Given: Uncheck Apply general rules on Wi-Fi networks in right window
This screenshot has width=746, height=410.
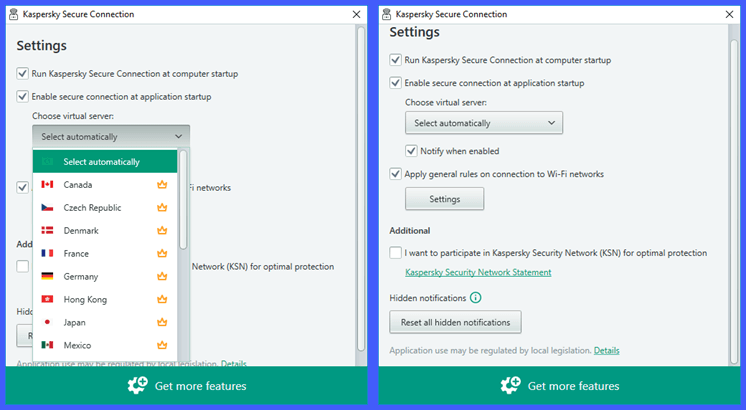Looking at the screenshot, I should (395, 174).
